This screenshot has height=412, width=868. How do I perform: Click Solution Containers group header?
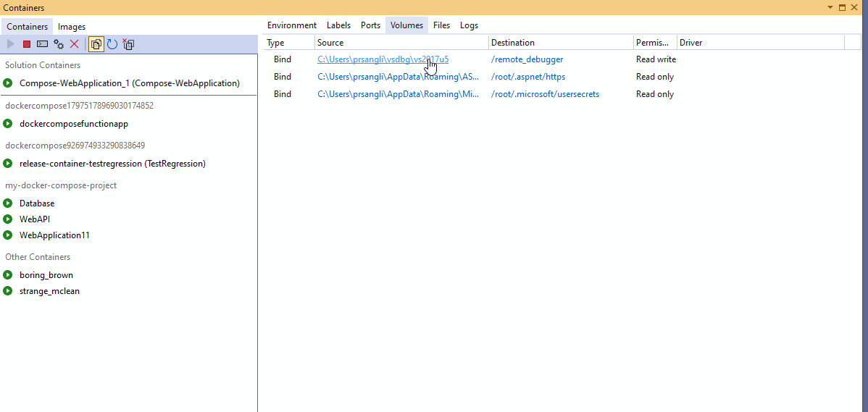click(x=43, y=65)
